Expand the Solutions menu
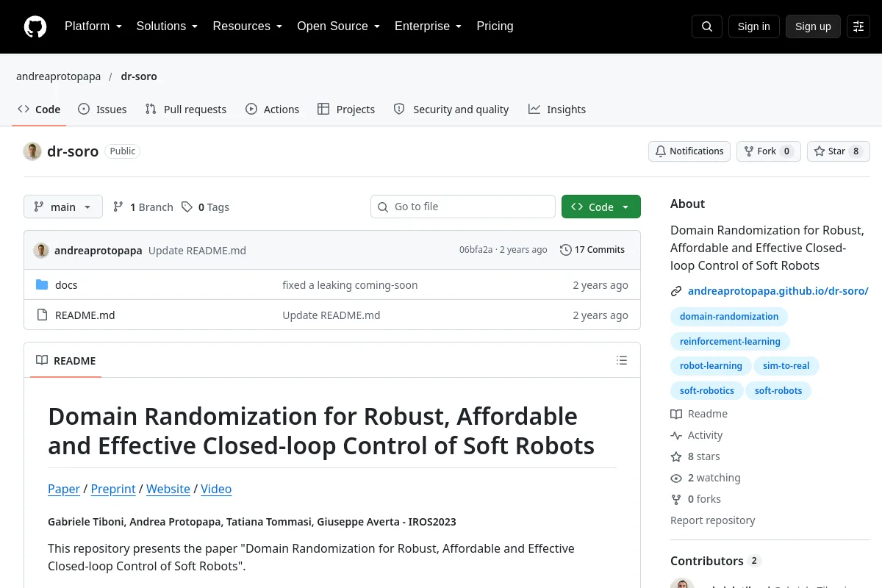Screen dimensions: 882x588 pos(167,26)
